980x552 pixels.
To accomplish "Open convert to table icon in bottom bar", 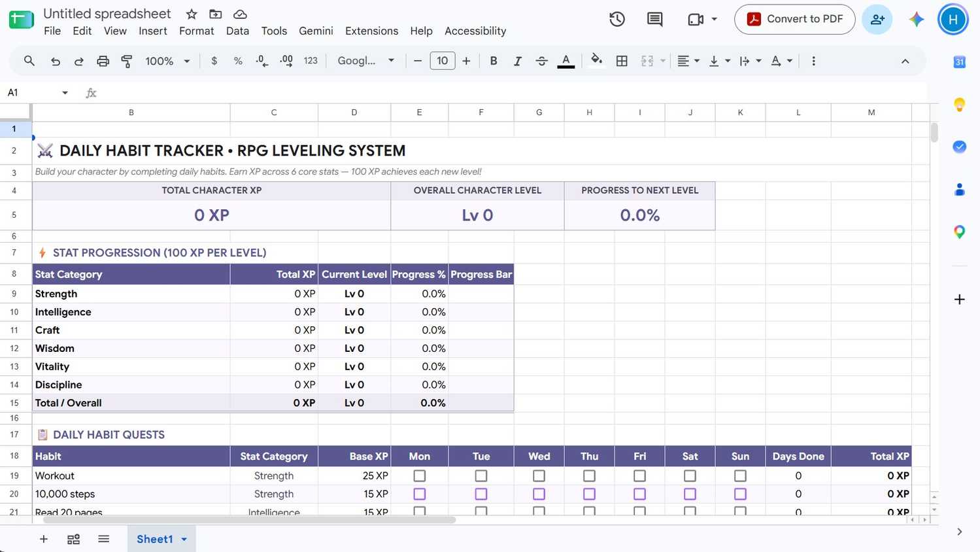I will tap(73, 539).
